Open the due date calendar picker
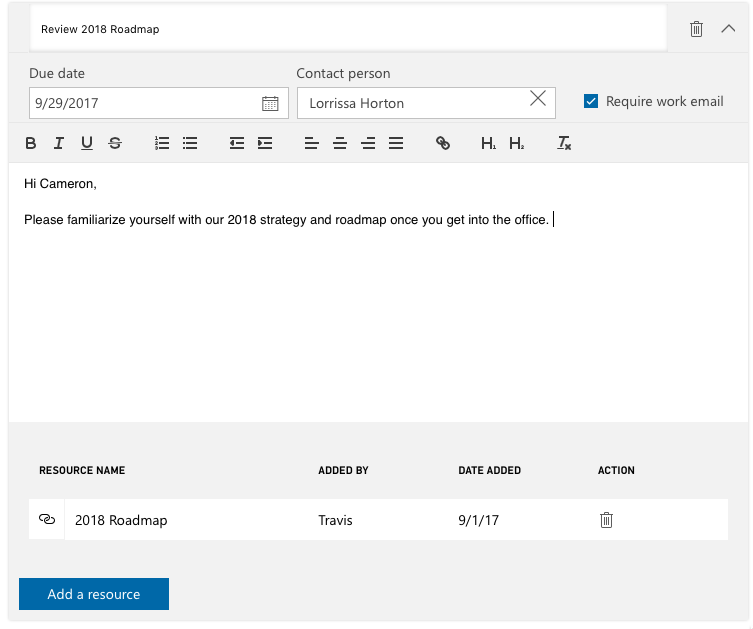The image size is (753, 629). point(270,103)
